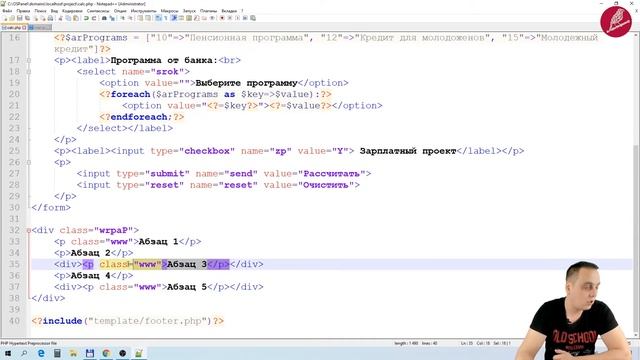Toggle the indent guide icon
The width and height of the screenshot is (640, 360).
[174, 18]
